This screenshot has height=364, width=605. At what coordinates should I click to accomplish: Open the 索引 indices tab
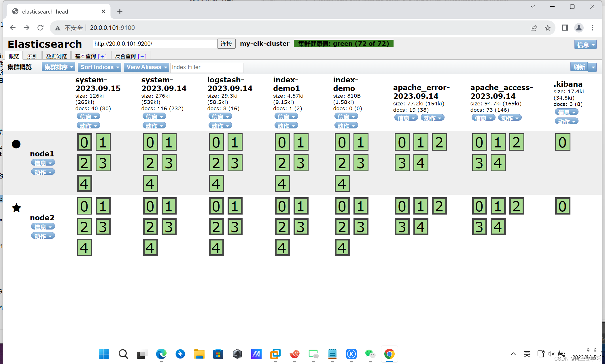(x=32, y=56)
